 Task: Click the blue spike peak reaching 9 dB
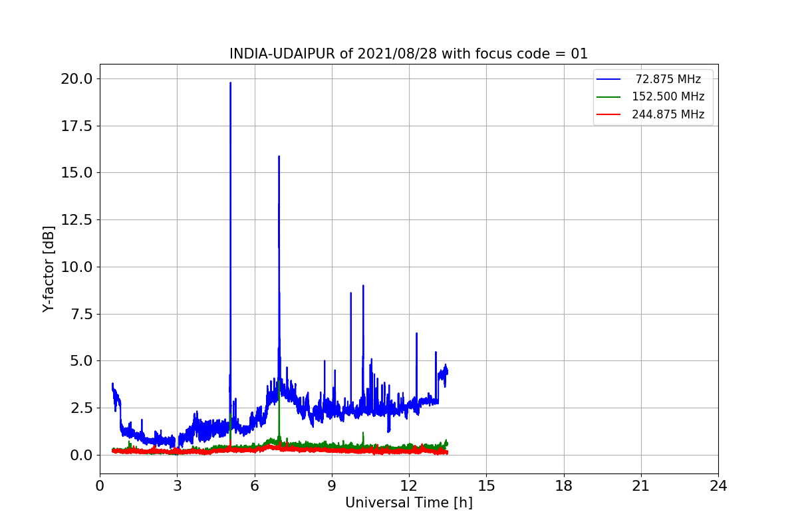363,286
